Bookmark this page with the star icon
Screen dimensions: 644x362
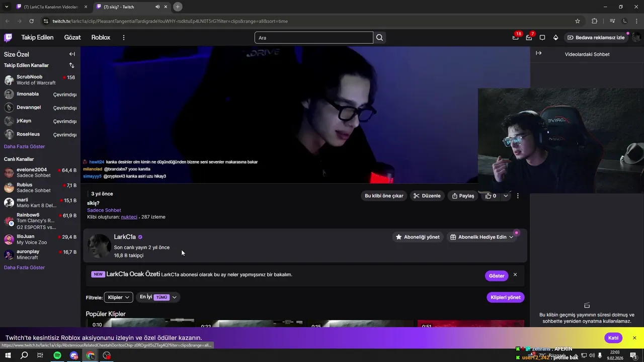578,21
